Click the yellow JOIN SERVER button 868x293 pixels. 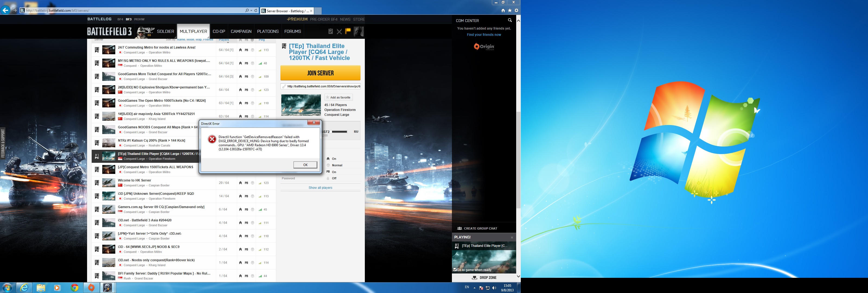[320, 73]
